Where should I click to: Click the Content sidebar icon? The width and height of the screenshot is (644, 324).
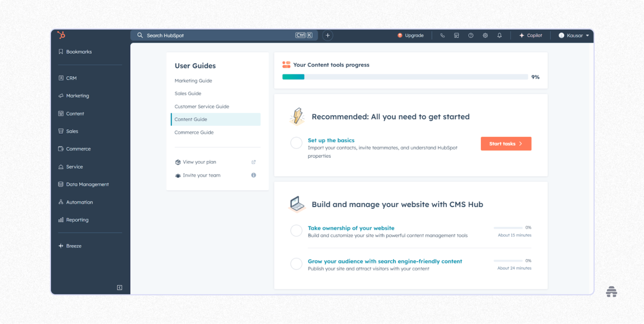[x=61, y=113]
